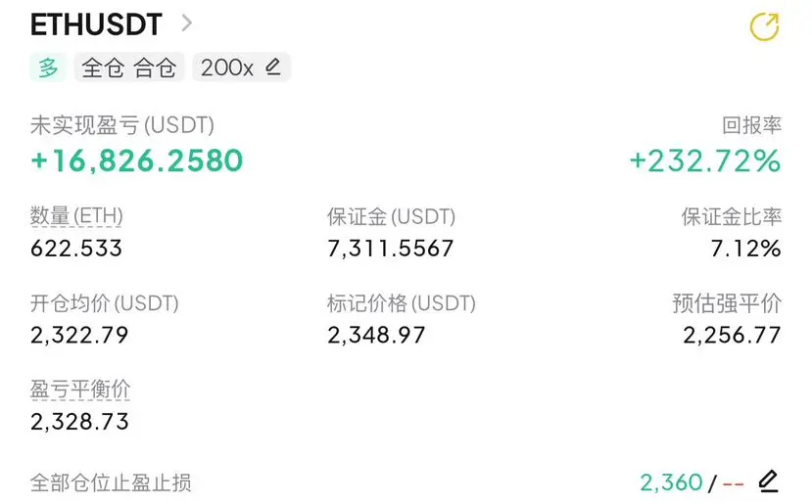The height and width of the screenshot is (504, 812).
Task: Edit take-profit stop-loss pencil icon
Action: [769, 481]
